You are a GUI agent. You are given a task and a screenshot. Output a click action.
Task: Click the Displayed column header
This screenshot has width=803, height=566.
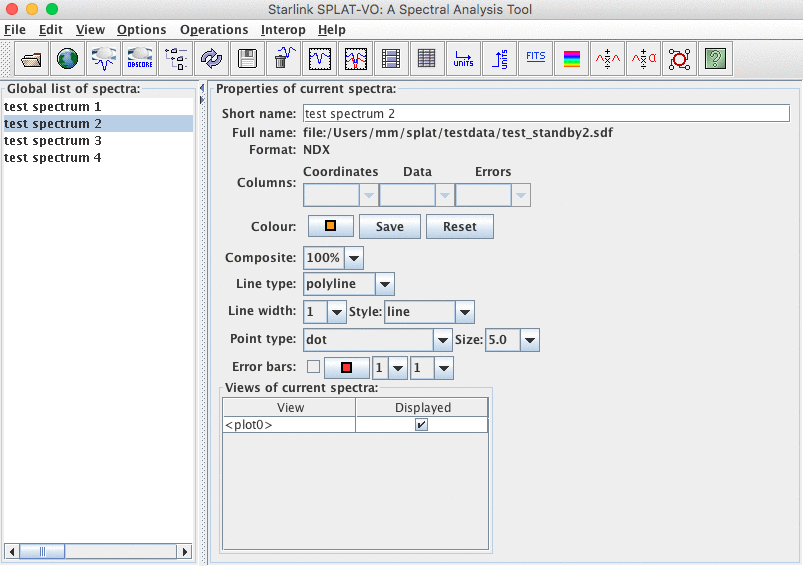coord(422,407)
